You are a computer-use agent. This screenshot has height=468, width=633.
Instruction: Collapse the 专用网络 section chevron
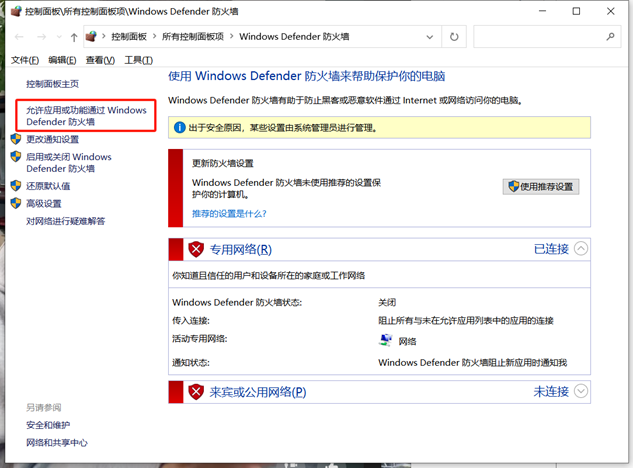581,248
